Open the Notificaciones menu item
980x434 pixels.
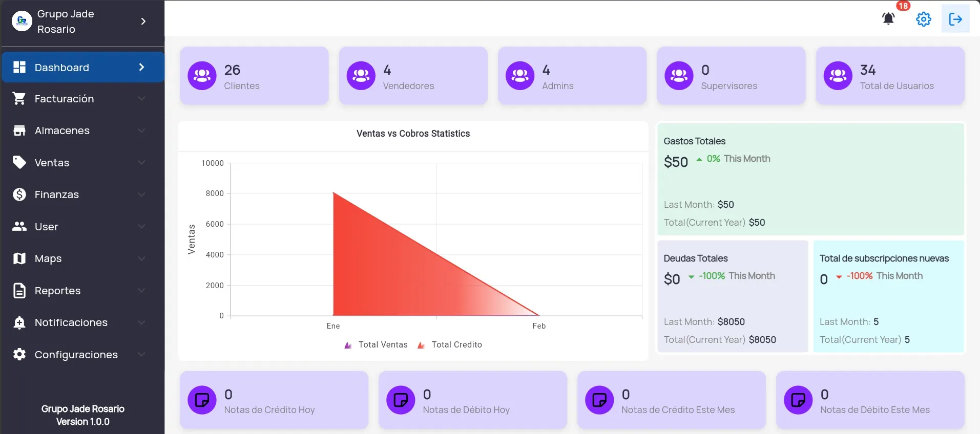pyautogui.click(x=83, y=322)
